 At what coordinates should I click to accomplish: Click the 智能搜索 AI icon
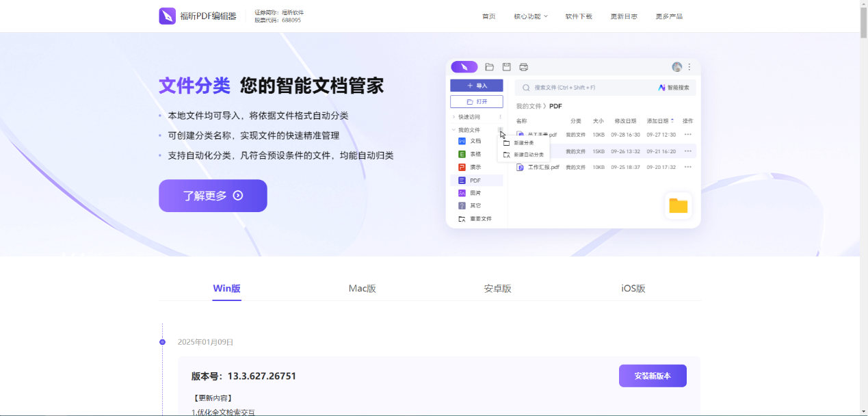661,88
